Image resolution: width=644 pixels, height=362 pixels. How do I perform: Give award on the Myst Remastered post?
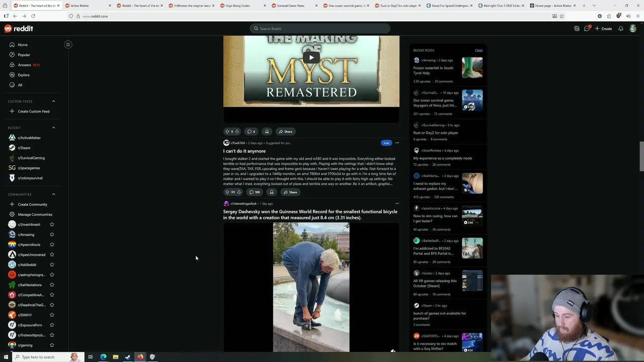267,132
